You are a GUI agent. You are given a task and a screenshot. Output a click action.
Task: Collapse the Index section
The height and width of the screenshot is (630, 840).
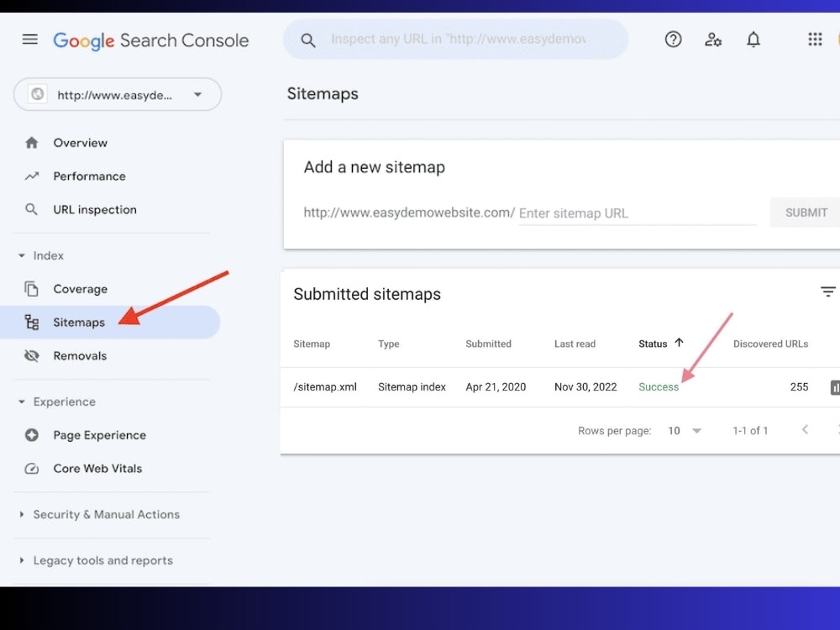pyautogui.click(x=22, y=255)
